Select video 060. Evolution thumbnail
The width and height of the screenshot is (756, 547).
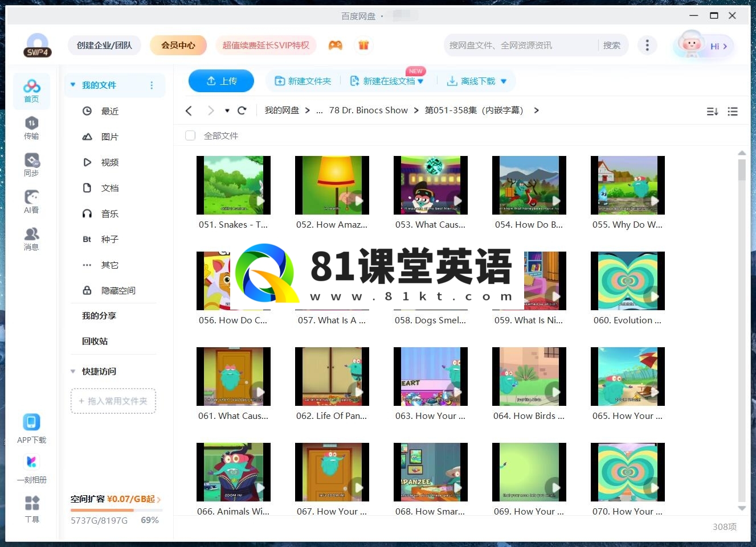click(x=628, y=281)
